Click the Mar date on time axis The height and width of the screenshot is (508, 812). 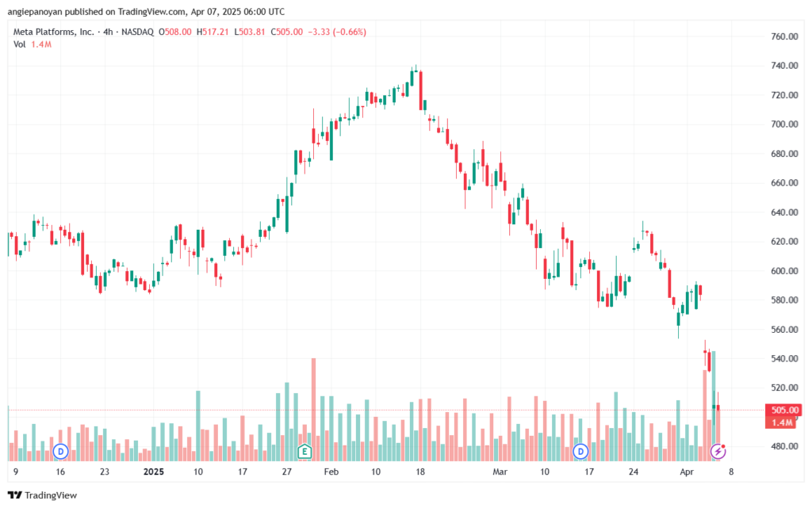click(500, 472)
